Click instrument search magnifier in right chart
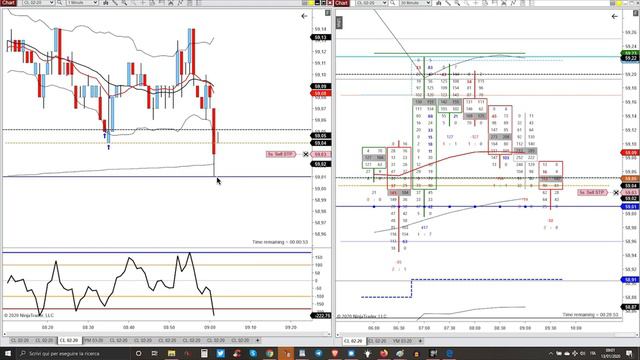 [x=393, y=3]
